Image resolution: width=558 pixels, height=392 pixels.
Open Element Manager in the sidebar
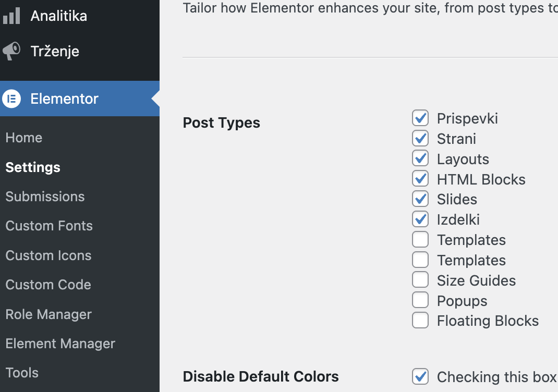click(60, 344)
